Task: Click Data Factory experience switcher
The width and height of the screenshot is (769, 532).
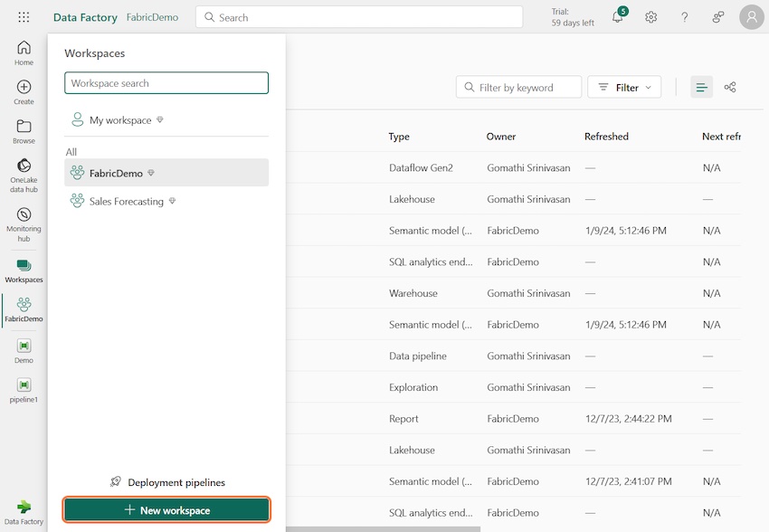Action: (x=24, y=512)
